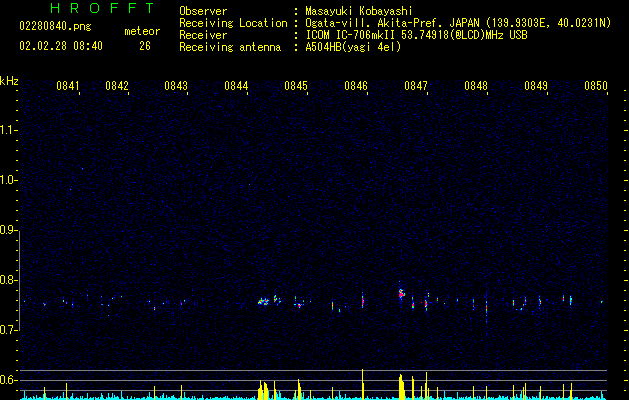629x400 pixels.
Task: Click the tallest yellow intensity spike near 0846
Action: 363,384
